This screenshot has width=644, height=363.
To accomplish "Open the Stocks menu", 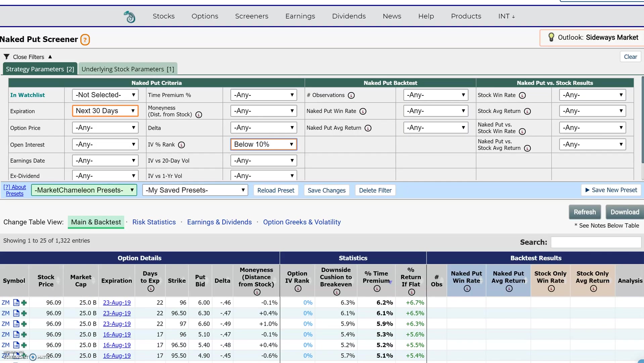I will pos(164,16).
